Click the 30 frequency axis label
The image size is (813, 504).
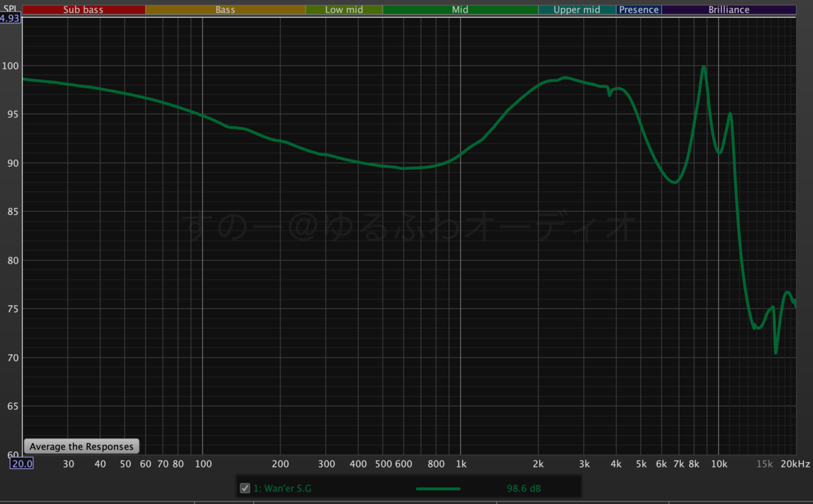click(68, 464)
